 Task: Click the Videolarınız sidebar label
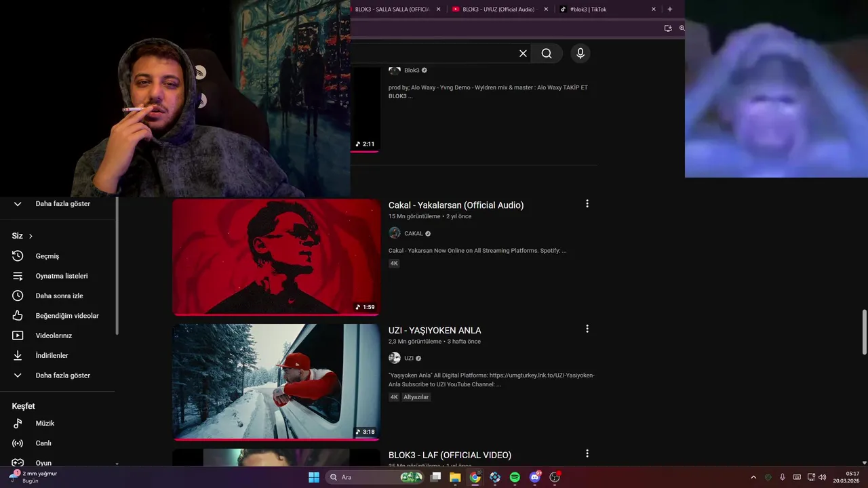pos(54,335)
